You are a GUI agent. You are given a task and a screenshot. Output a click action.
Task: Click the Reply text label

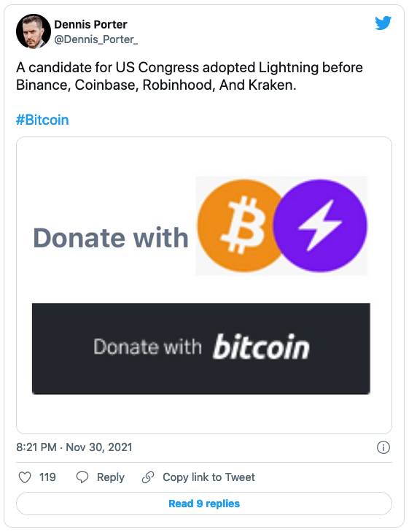(x=111, y=477)
